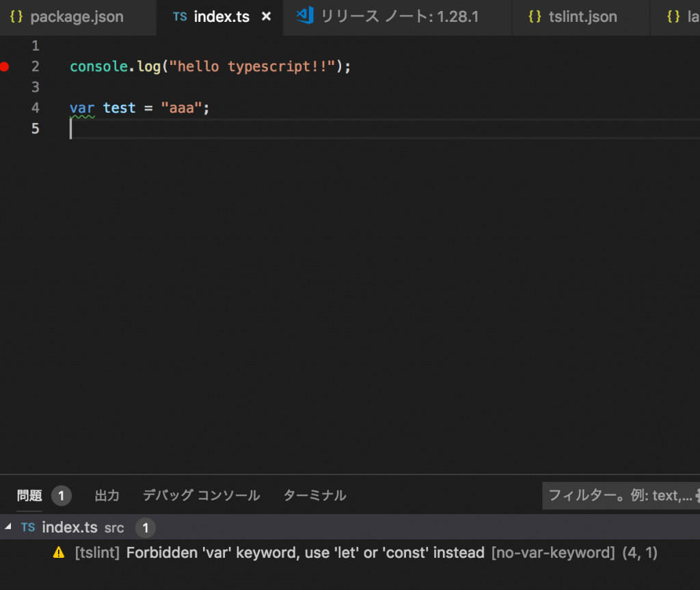Click the problems filter input field

click(x=621, y=495)
